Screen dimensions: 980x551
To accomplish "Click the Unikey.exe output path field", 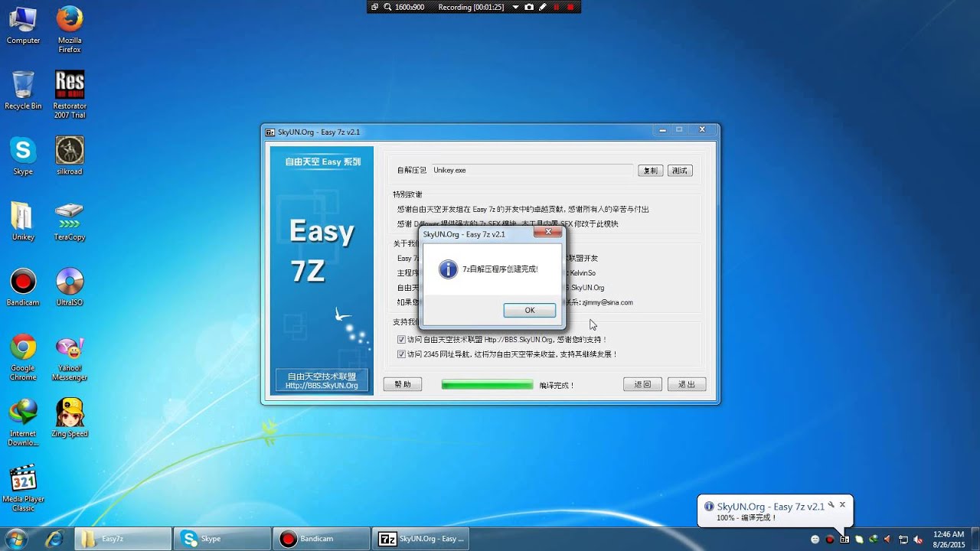I will pos(531,170).
